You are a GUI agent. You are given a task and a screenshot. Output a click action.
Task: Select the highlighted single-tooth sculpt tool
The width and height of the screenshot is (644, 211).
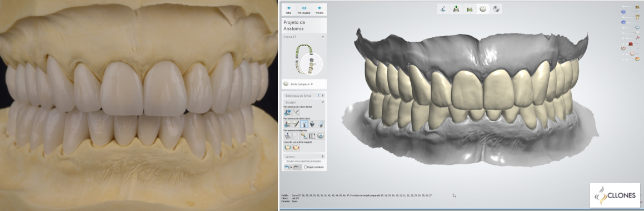[x=304, y=124]
